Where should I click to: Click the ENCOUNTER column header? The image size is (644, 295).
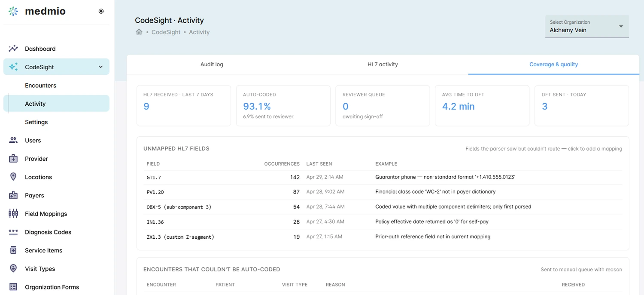coord(161,285)
